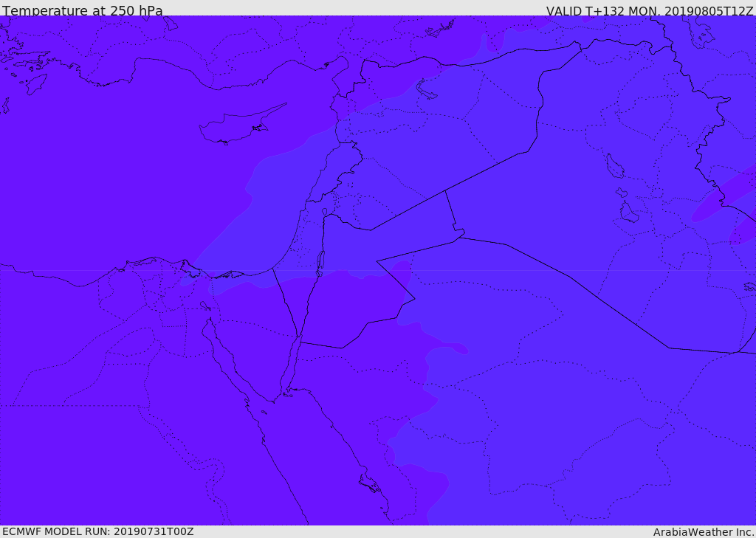Click the 'VALID T+132 MON. 20190805T12Z' label
This screenshot has width=756, height=538.
[650, 10]
